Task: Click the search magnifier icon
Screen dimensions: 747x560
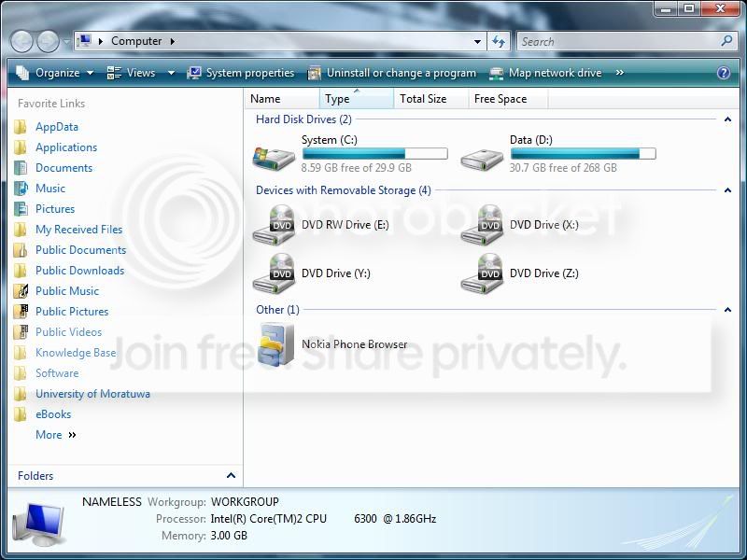Action: (x=726, y=41)
